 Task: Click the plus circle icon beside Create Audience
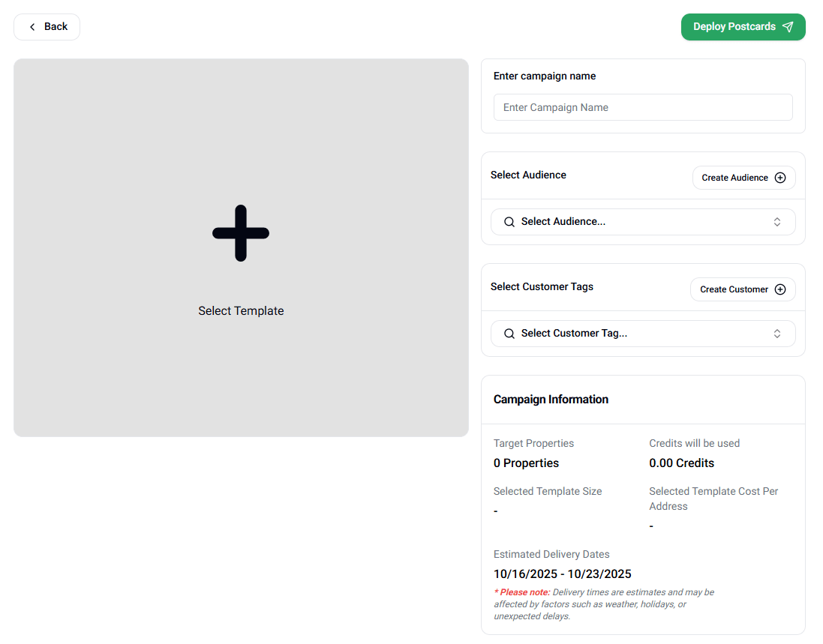tap(780, 178)
